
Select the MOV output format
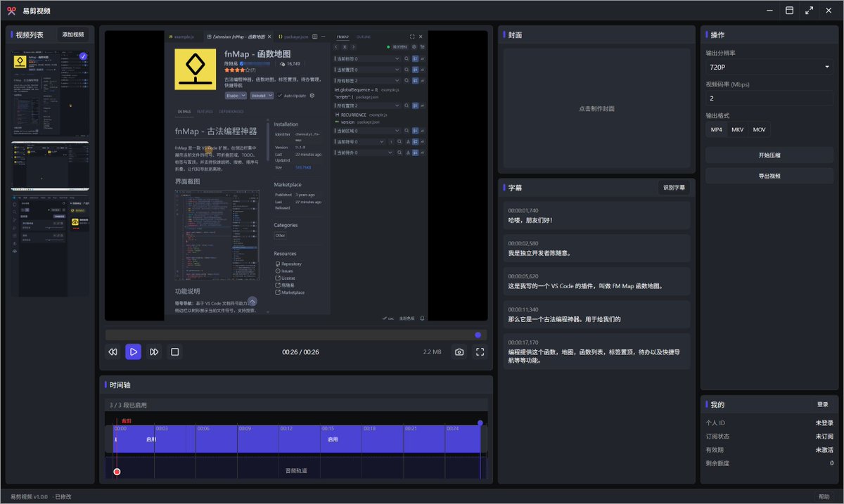coord(759,129)
